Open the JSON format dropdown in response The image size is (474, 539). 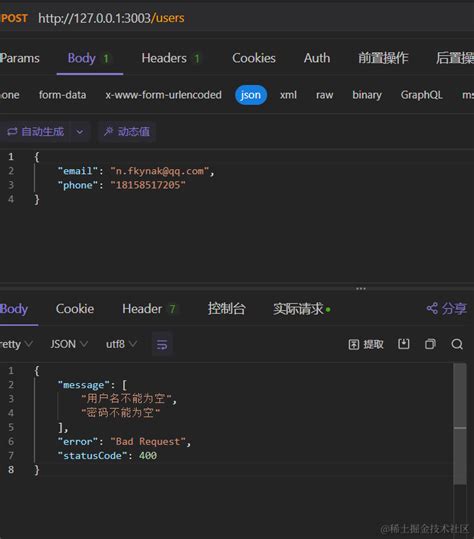pos(69,344)
